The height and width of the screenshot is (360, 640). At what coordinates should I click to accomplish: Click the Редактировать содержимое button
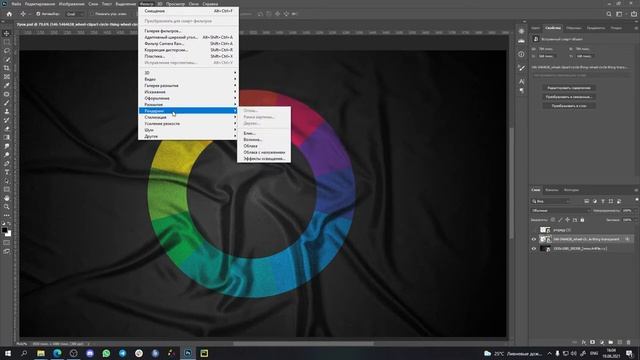569,88
